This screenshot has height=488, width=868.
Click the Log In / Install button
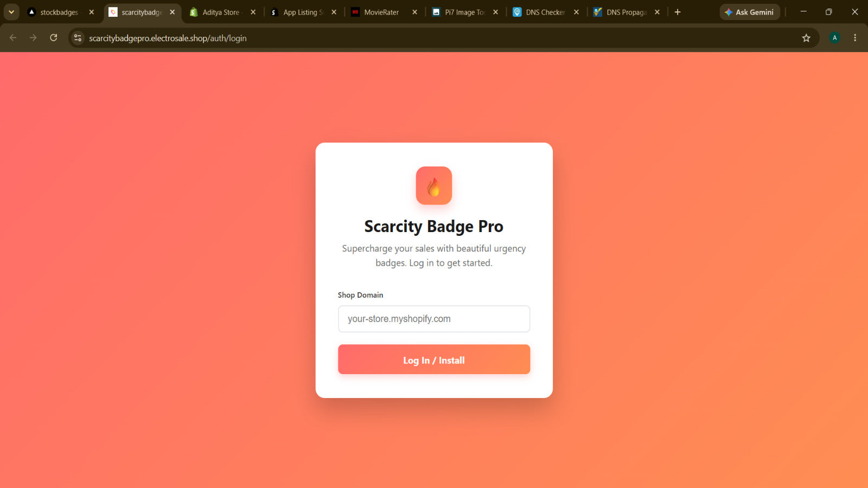click(x=434, y=359)
